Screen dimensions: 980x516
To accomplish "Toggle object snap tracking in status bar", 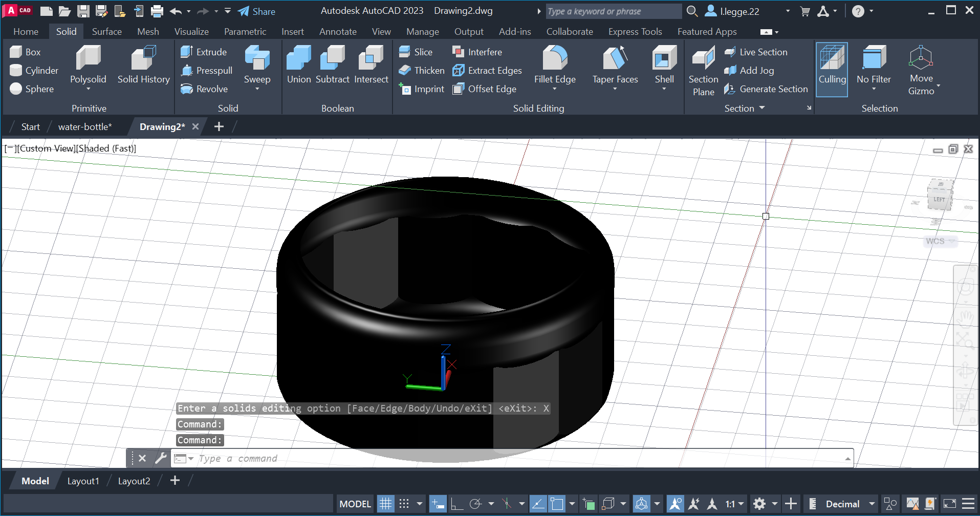I will click(x=538, y=504).
